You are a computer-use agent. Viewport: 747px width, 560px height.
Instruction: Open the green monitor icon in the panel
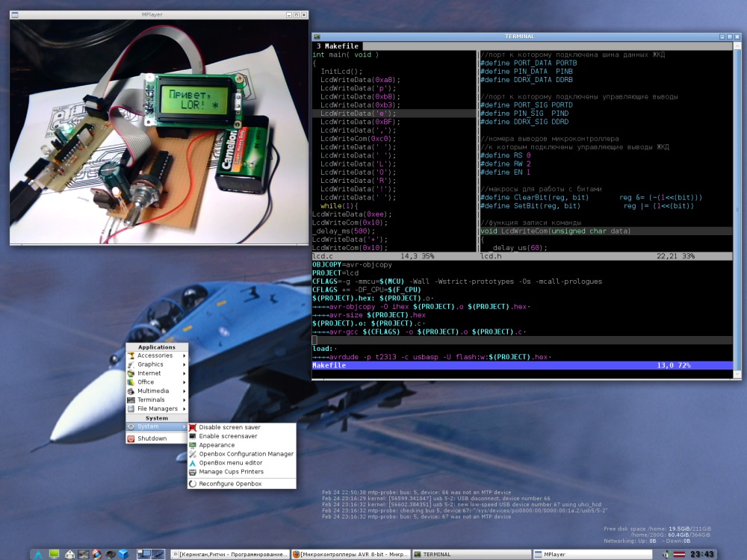(55, 554)
